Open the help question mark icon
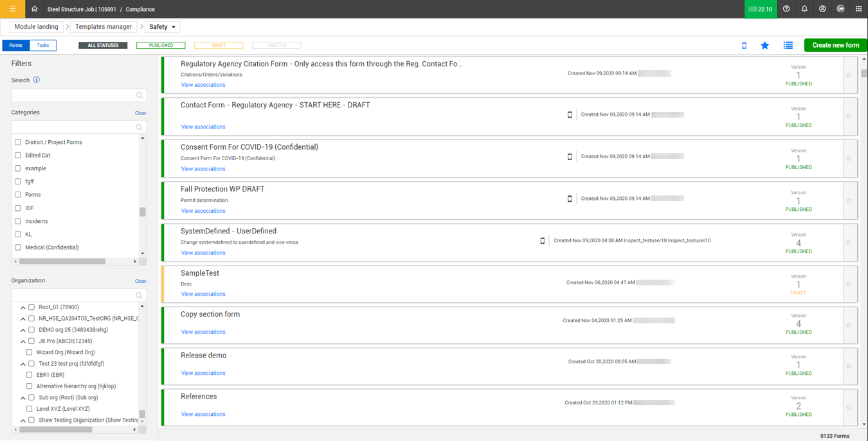The image size is (868, 441). 786,9
